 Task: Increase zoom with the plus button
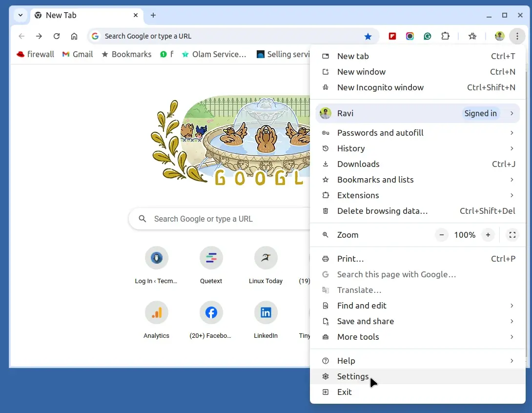point(488,235)
